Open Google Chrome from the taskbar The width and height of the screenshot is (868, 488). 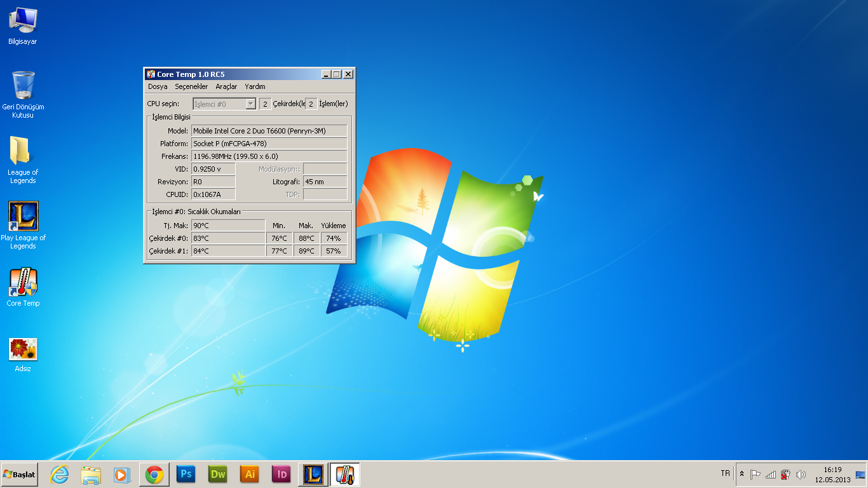point(154,474)
